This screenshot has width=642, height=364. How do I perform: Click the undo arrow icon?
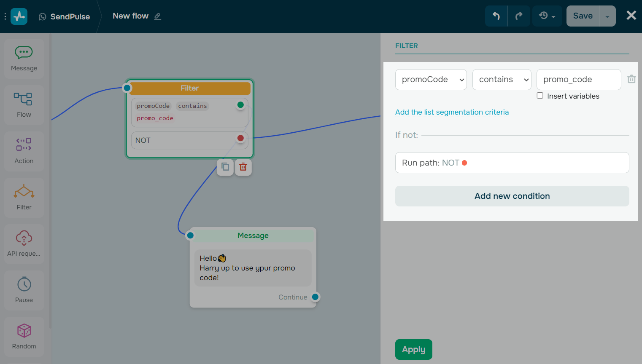pos(496,16)
